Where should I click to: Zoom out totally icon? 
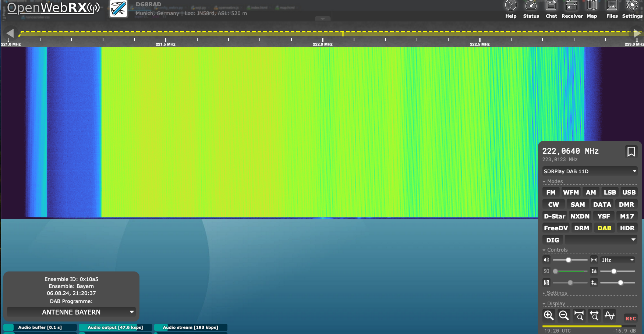(594, 315)
